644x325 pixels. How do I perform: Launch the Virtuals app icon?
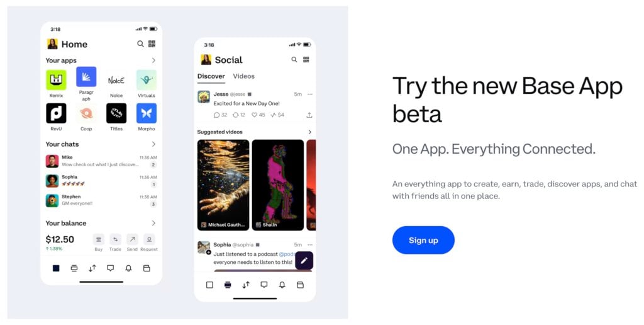147,80
